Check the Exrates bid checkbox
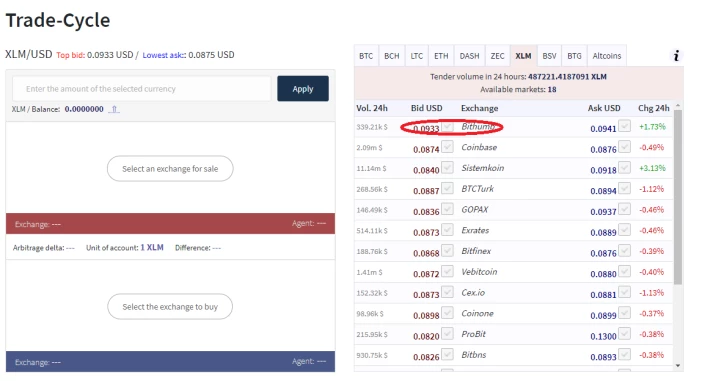Screen dimensions: 710x381 (x=447, y=230)
